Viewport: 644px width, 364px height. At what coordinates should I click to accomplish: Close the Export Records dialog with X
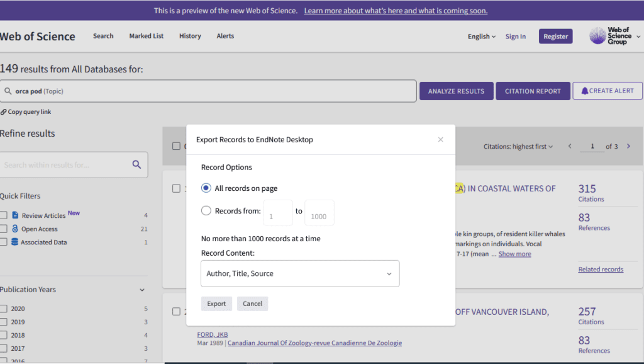pos(440,140)
